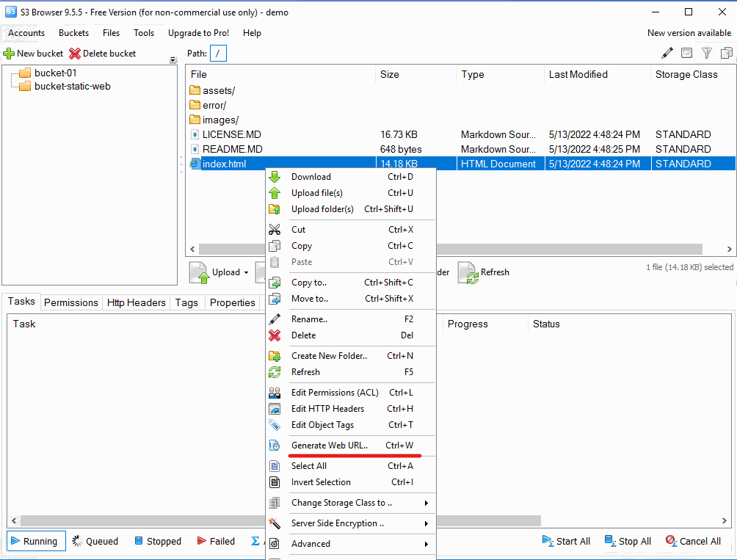737x560 pixels.
Task: Open the Upload button dropdown arrow
Action: pos(246,273)
